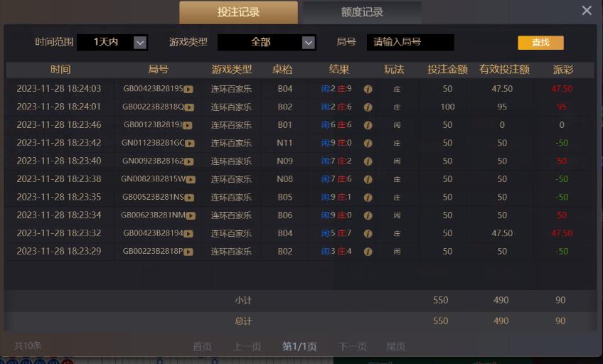Open the 时间范围 dropdown showing 1天内
The width and height of the screenshot is (603, 364).
tap(112, 42)
